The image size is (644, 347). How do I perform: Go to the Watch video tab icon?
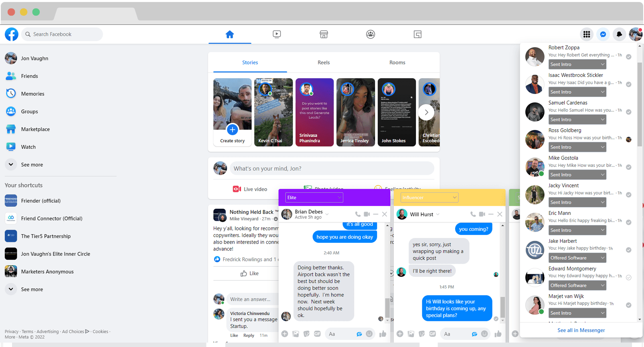[x=277, y=34]
